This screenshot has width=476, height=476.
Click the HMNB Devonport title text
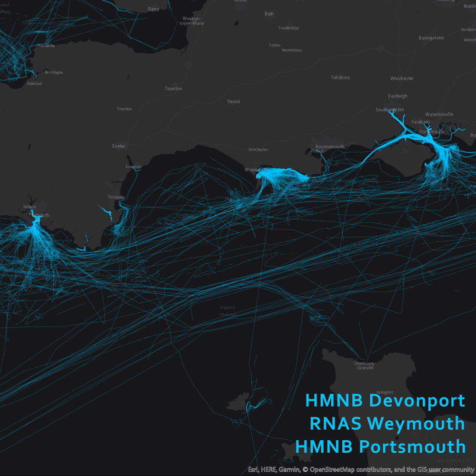coord(385,400)
